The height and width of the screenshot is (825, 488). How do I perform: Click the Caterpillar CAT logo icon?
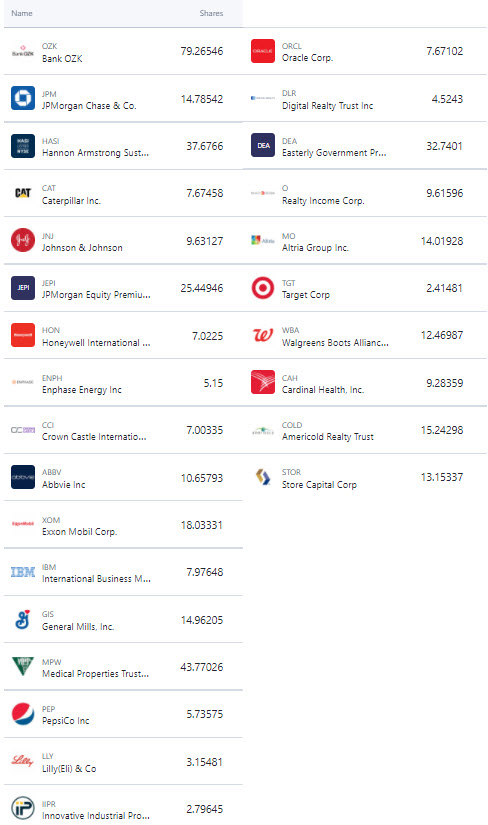click(x=23, y=193)
